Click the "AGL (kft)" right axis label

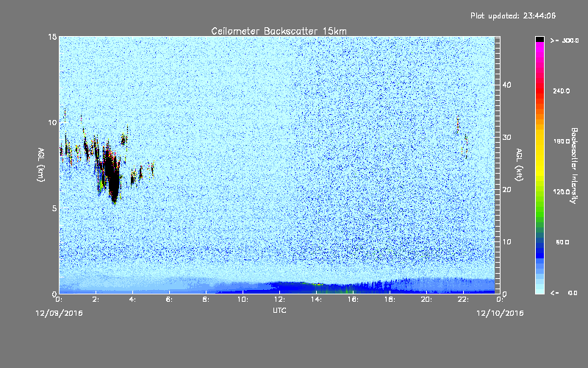520,164
